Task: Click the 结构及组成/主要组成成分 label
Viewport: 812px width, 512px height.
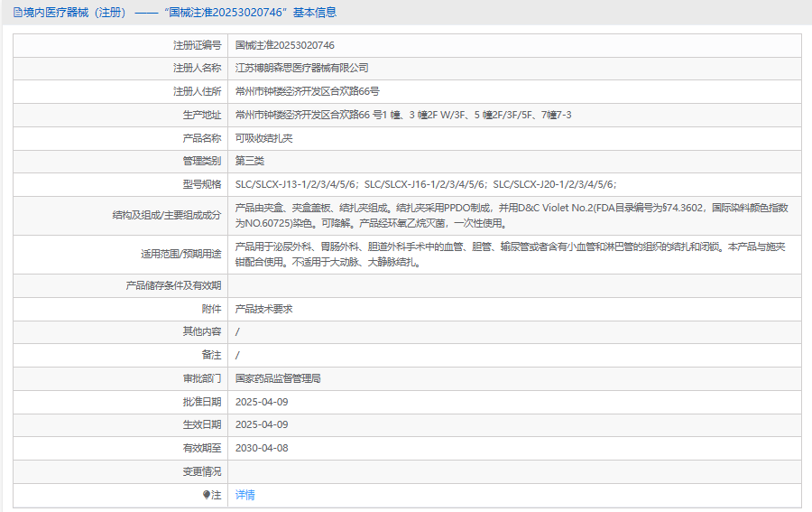Action: pyautogui.click(x=167, y=215)
